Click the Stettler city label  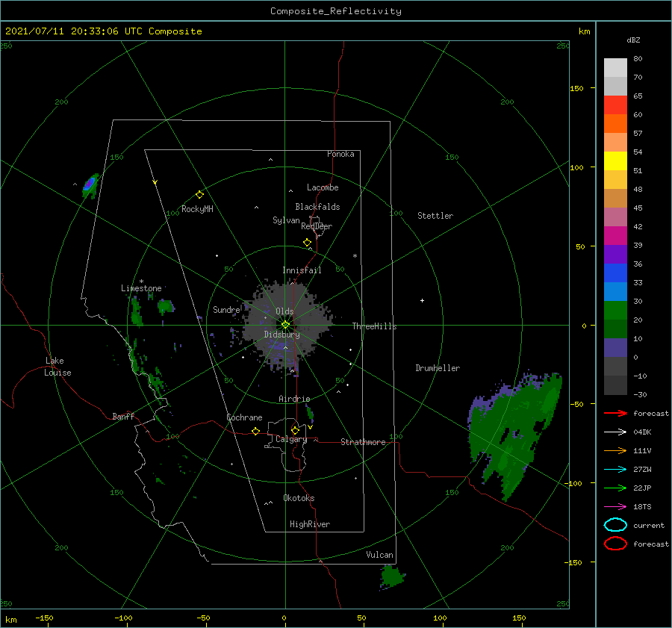click(435, 216)
